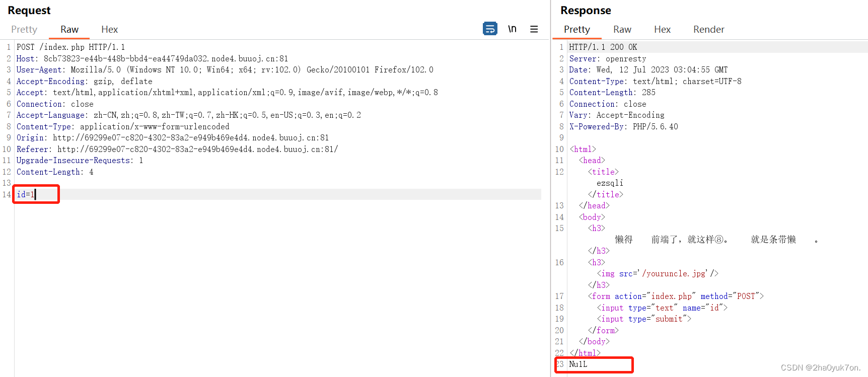Click the ezsqli title text in response
The height and width of the screenshot is (377, 868).
click(x=610, y=183)
